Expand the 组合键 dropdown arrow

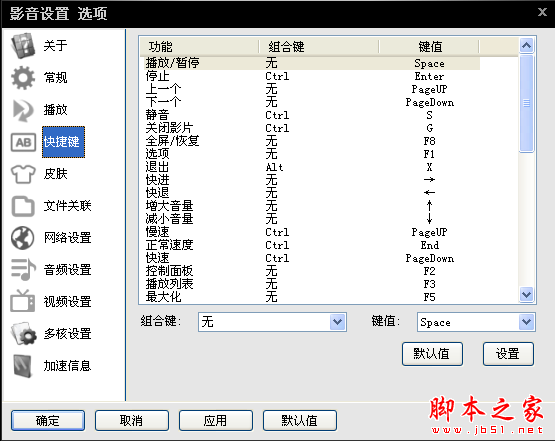338,322
